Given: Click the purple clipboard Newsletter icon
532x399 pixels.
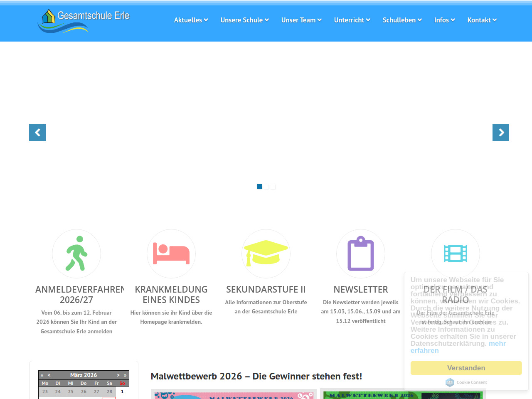Looking at the screenshot, I should click(x=361, y=254).
